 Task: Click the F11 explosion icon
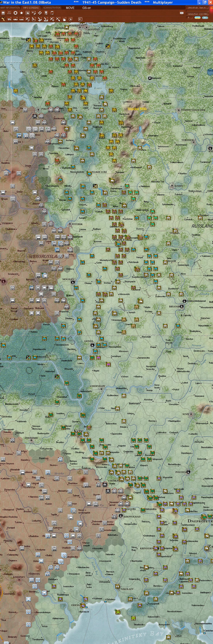64,19
